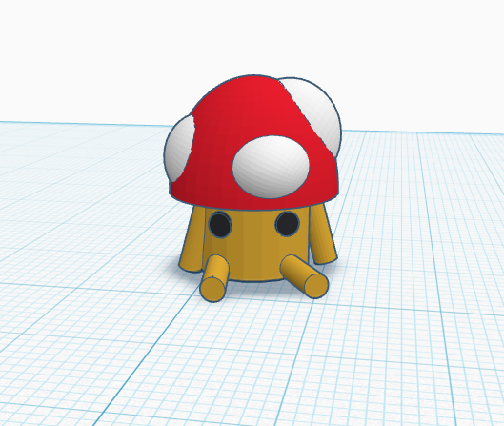This screenshot has width=504, height=426.
Task: Select the front-left yellow arm cylinder
Action: [214, 278]
